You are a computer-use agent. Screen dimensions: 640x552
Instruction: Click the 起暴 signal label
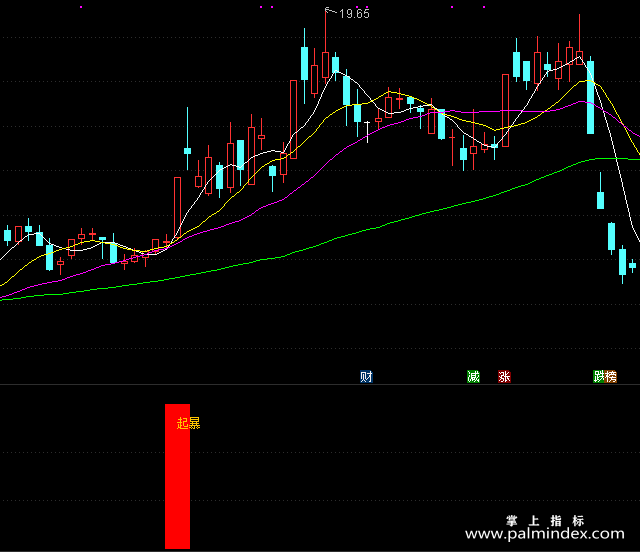coord(188,423)
